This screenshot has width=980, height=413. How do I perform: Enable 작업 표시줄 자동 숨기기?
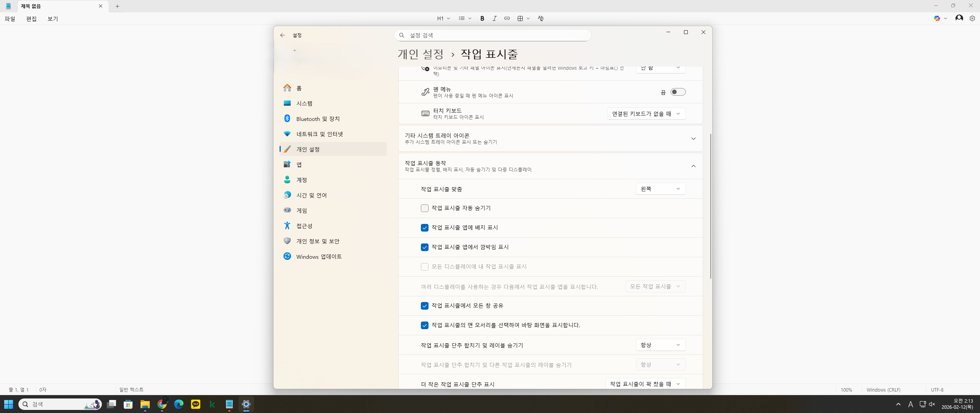[x=424, y=208]
